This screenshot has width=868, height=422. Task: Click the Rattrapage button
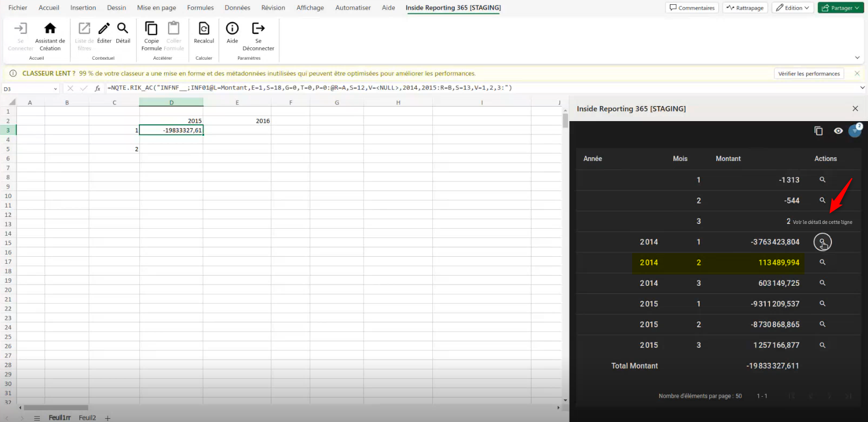(x=745, y=8)
